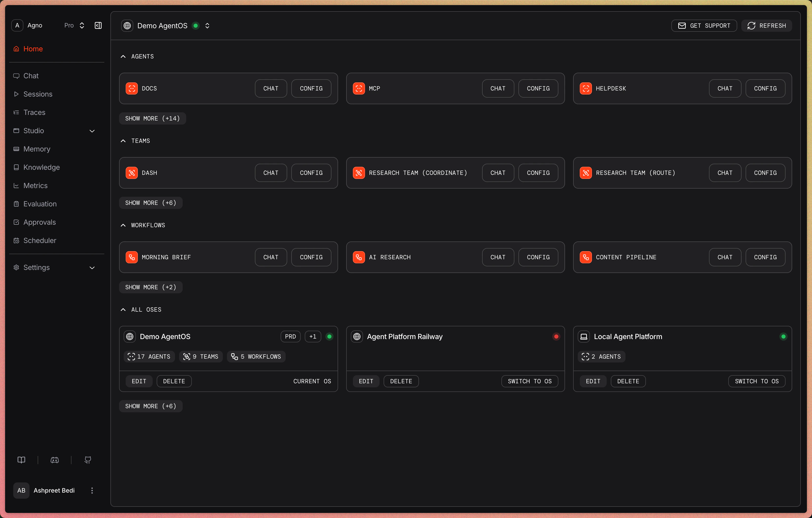
Task: Chat with the Morning Brief workflow
Action: pos(271,257)
